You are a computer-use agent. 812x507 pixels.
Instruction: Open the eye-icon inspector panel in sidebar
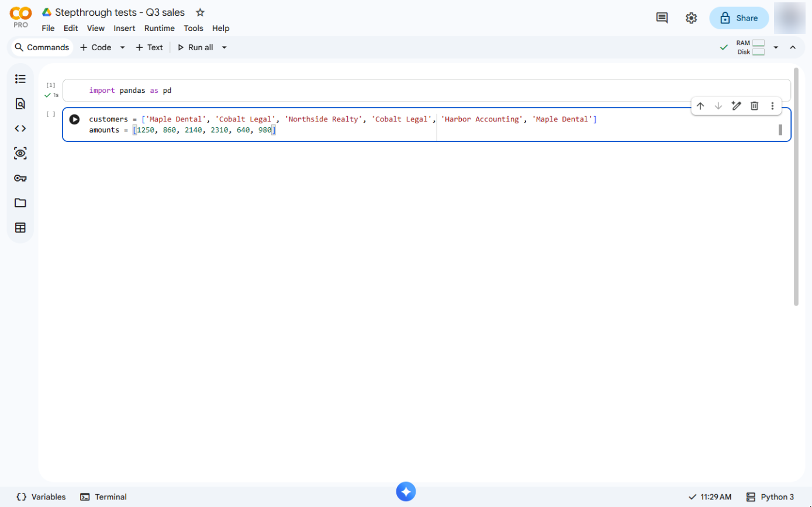(x=20, y=154)
